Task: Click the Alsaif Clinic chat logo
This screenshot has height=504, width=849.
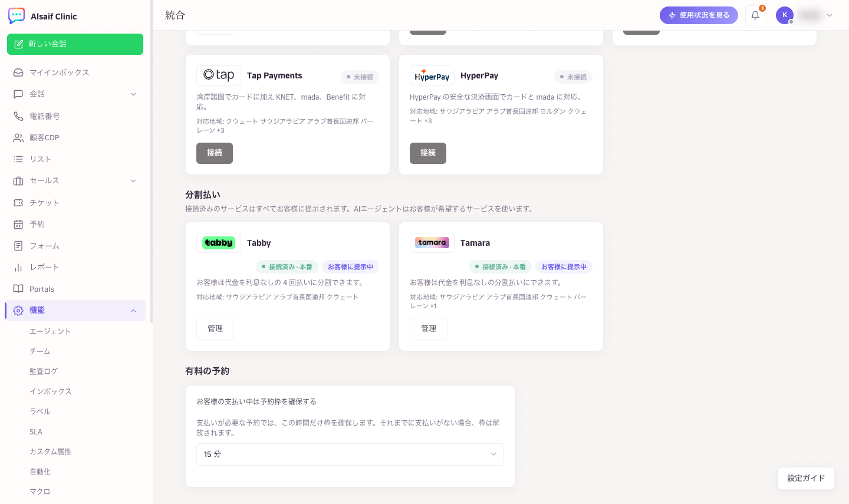Action: (17, 16)
